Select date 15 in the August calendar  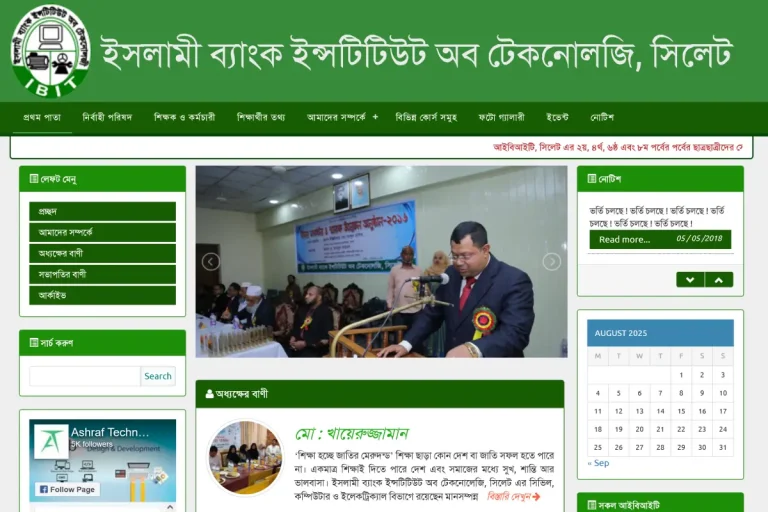(x=681, y=411)
